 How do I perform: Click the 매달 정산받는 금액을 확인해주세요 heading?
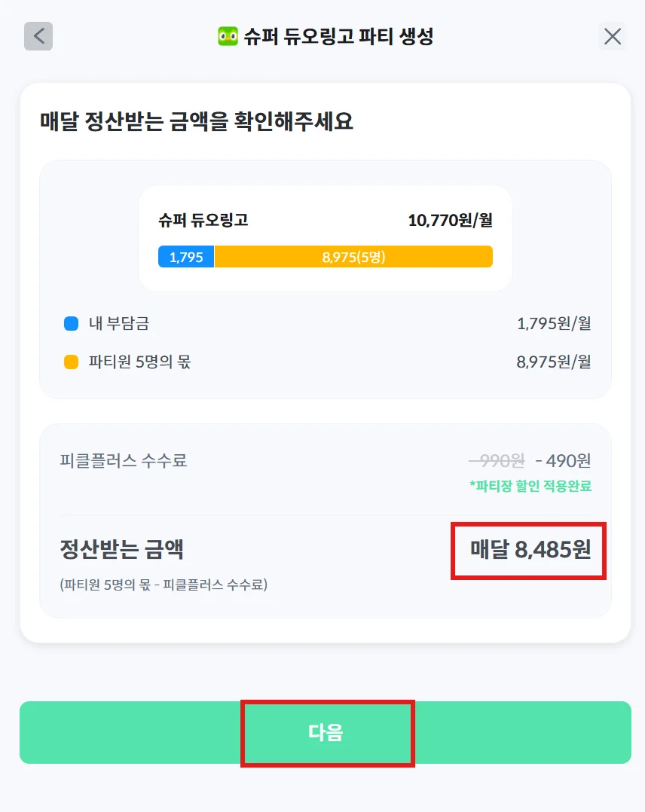tap(197, 121)
